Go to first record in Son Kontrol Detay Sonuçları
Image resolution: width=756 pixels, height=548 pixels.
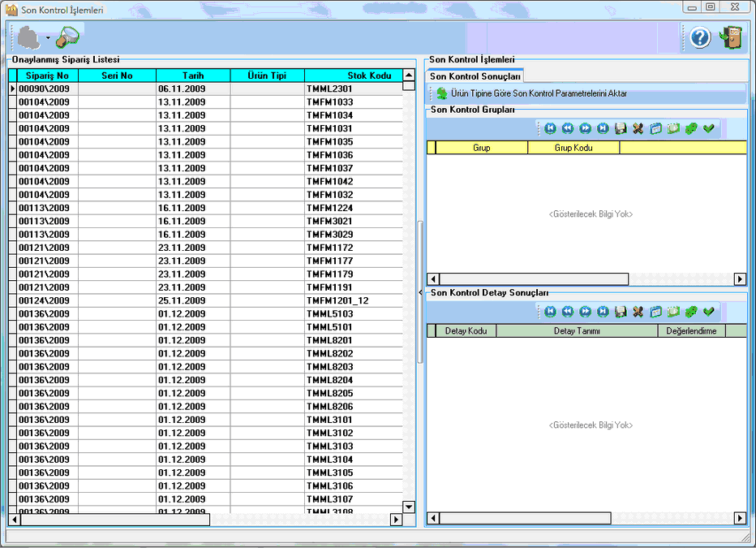(550, 312)
